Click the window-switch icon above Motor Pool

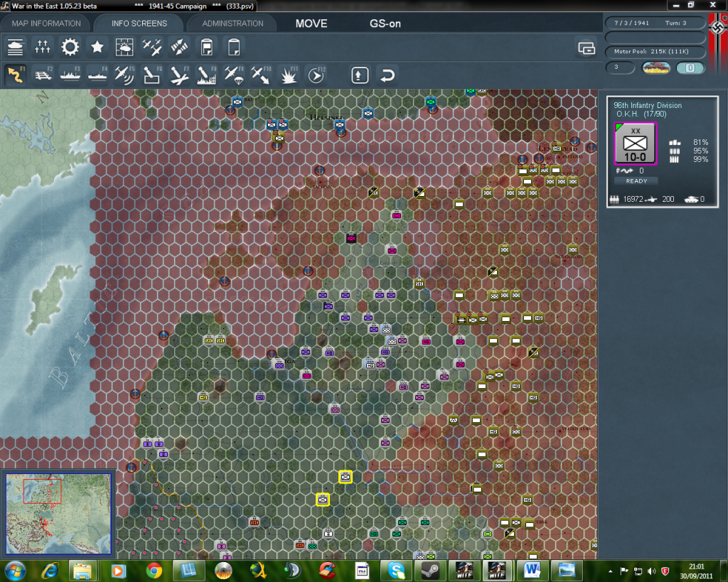587,48
